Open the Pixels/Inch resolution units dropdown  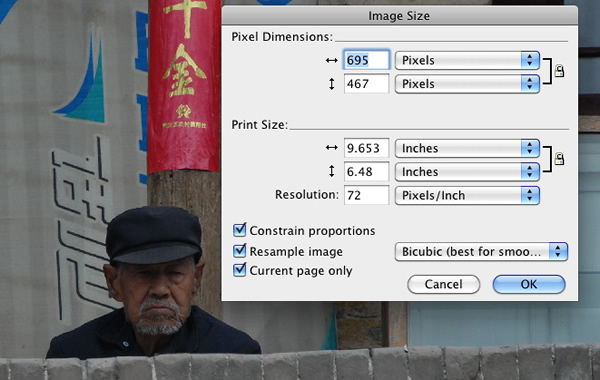click(x=467, y=195)
